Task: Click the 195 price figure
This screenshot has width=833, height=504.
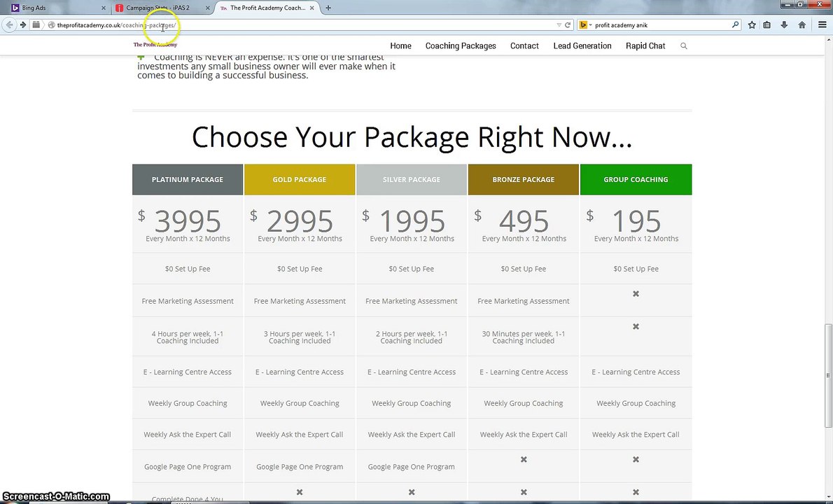Action: (x=636, y=221)
